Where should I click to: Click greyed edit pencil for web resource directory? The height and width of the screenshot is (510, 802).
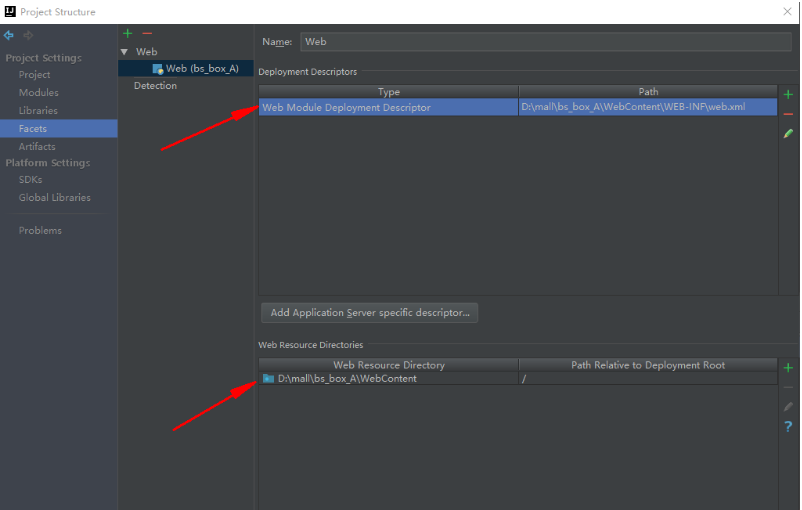click(x=788, y=407)
